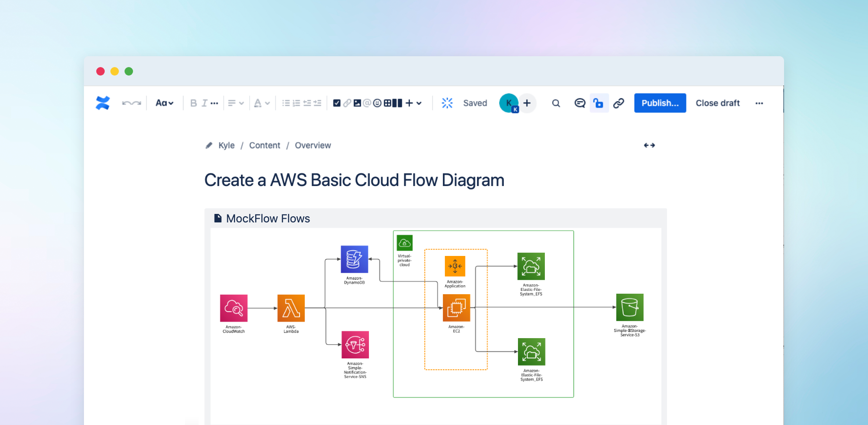Insert an image or file
This screenshot has height=425, width=868.
point(357,103)
